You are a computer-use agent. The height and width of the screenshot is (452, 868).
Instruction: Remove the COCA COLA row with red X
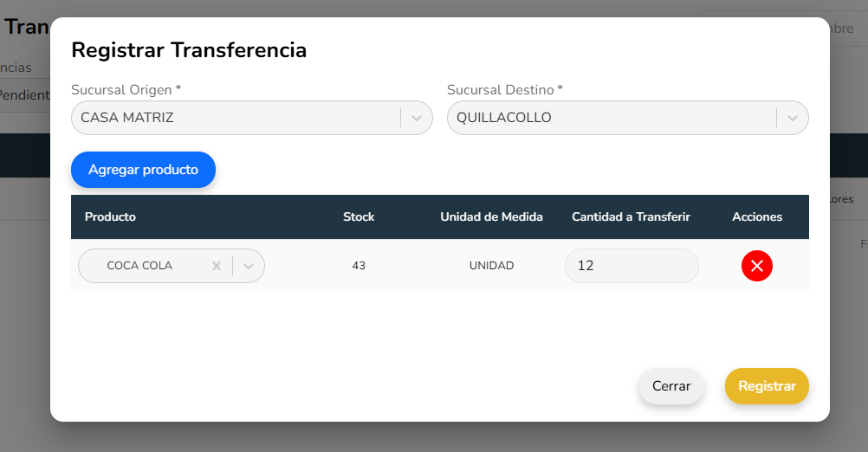point(756,266)
